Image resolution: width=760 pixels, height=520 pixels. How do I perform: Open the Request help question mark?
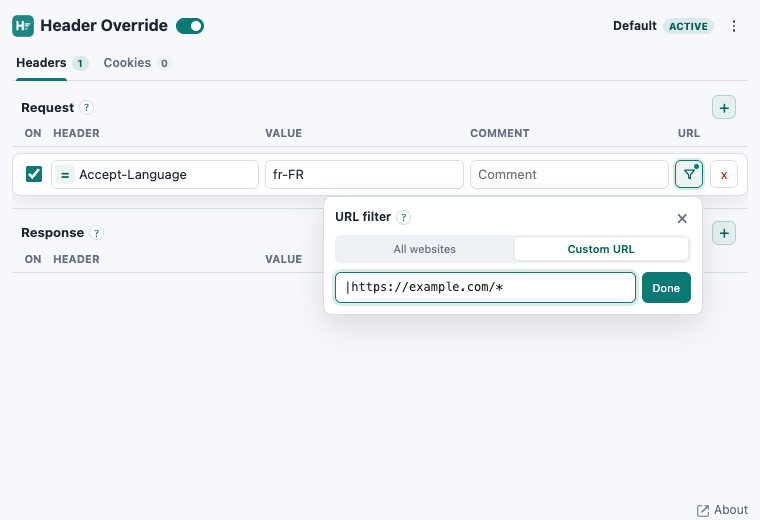[x=86, y=108]
